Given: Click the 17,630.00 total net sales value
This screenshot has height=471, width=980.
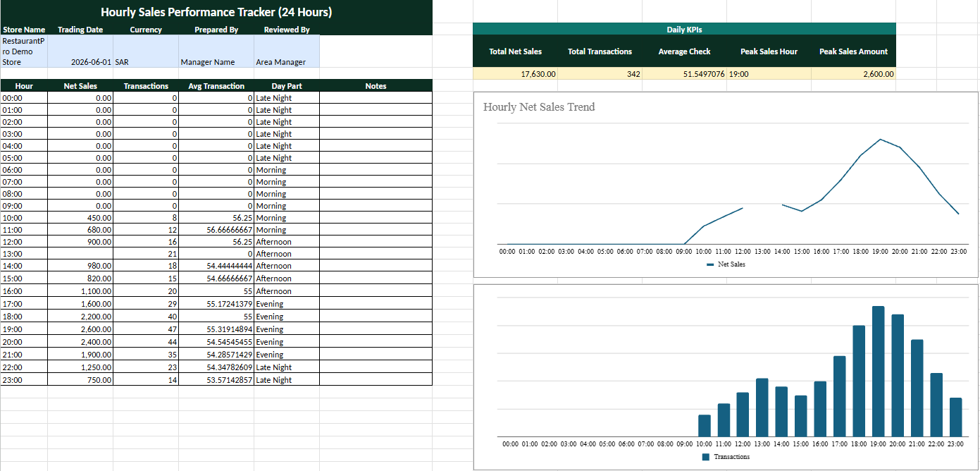Looking at the screenshot, I should 515,74.
